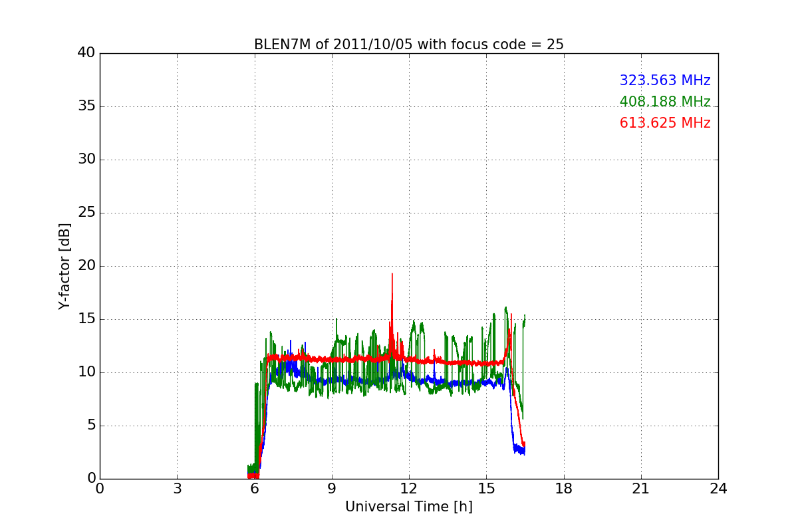Click x-axis tick label 18
798x532 pixels.
pyautogui.click(x=564, y=488)
